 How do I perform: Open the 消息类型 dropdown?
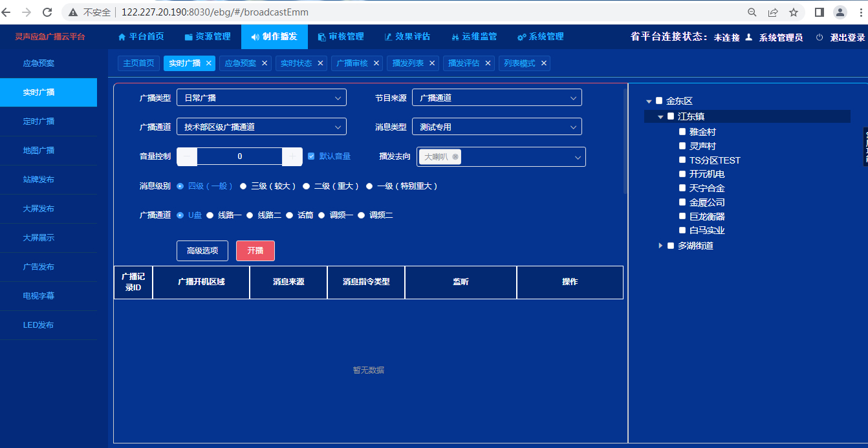pos(497,127)
